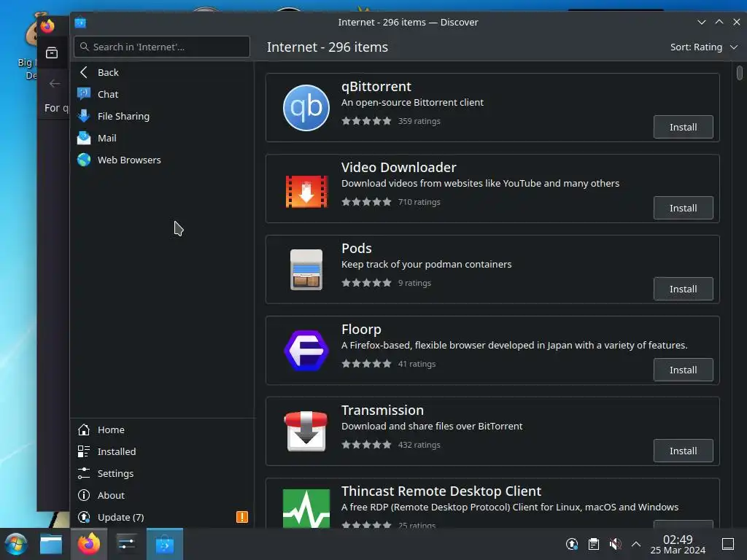The height and width of the screenshot is (560, 747).
Task: Switch to Firefox in the taskbar
Action: pos(88,544)
